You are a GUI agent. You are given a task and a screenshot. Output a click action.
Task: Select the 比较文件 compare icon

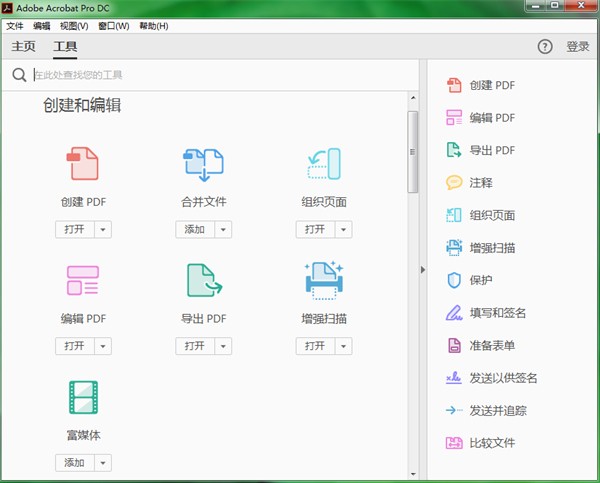click(454, 443)
